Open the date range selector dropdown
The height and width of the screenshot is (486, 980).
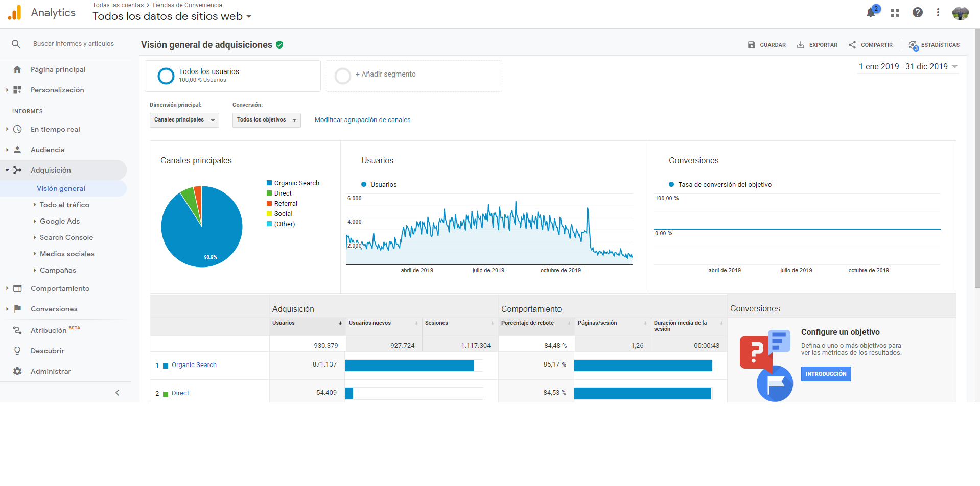click(908, 67)
